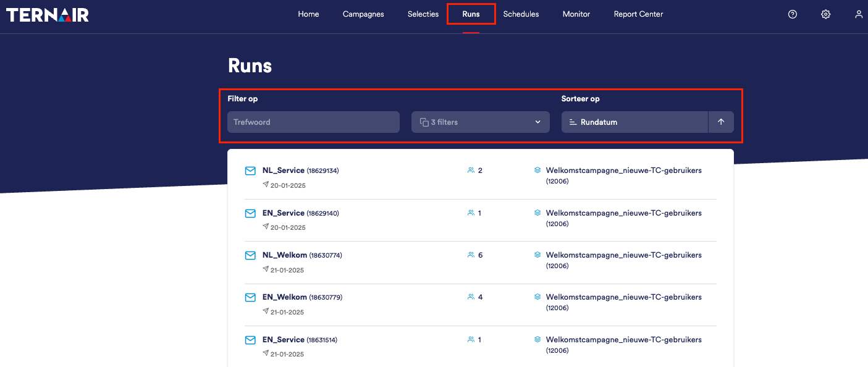868x367 pixels.
Task: Go to the Home page
Action: (308, 14)
